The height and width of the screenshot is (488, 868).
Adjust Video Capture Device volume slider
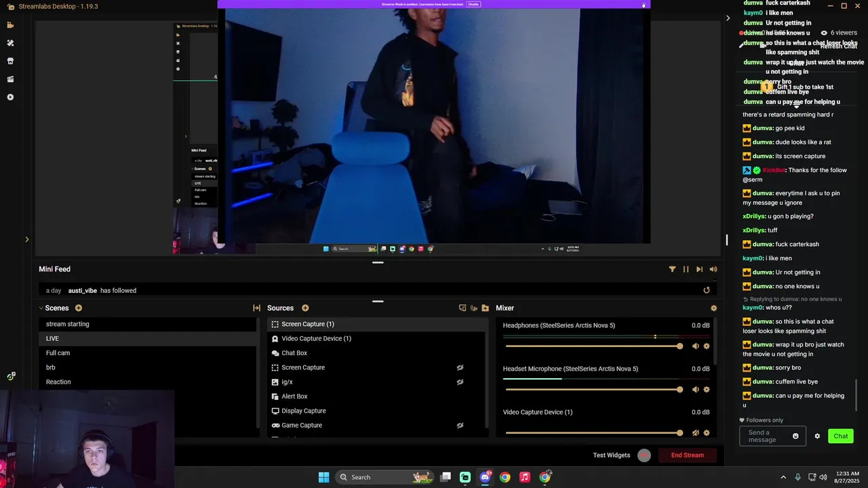[593, 432]
